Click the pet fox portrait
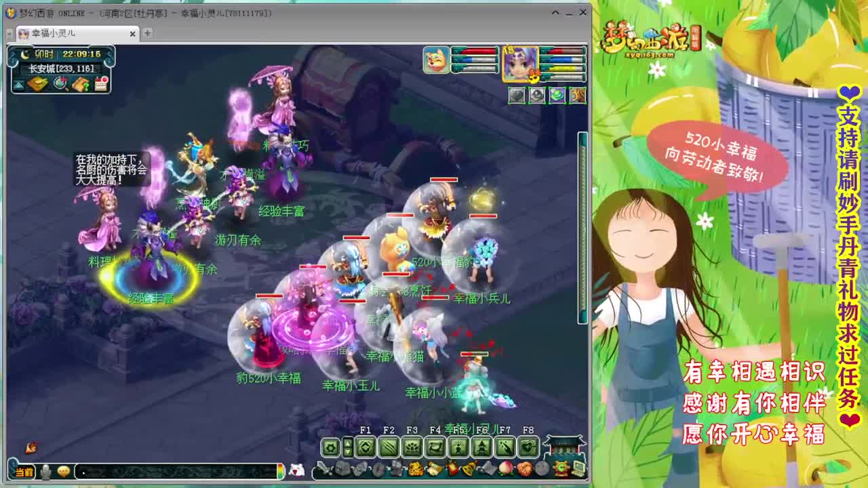The image size is (868, 488). (x=436, y=60)
